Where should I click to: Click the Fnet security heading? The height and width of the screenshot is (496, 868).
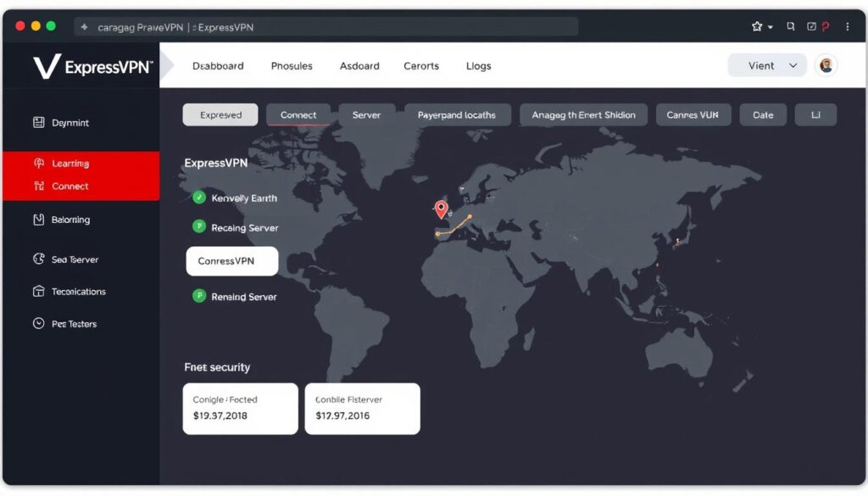[217, 367]
